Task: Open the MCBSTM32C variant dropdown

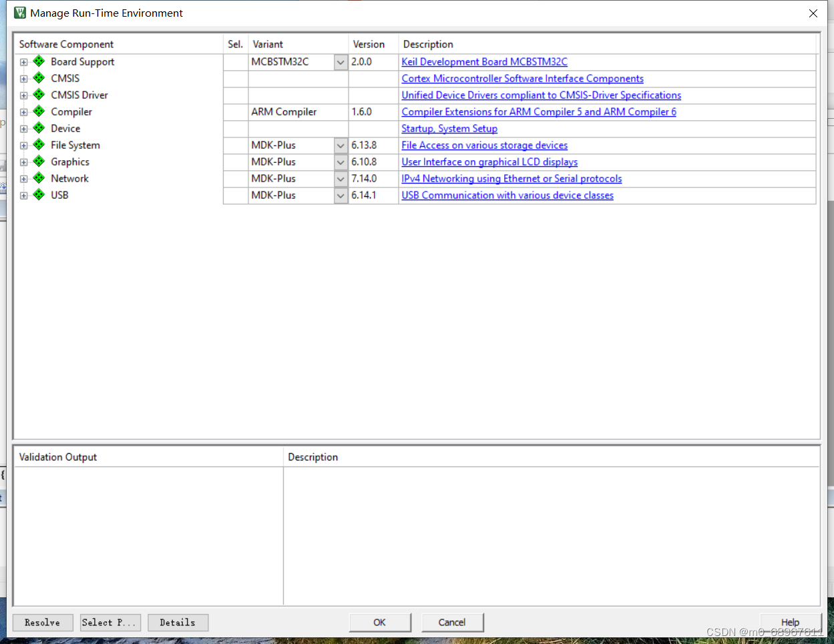Action: coord(341,62)
